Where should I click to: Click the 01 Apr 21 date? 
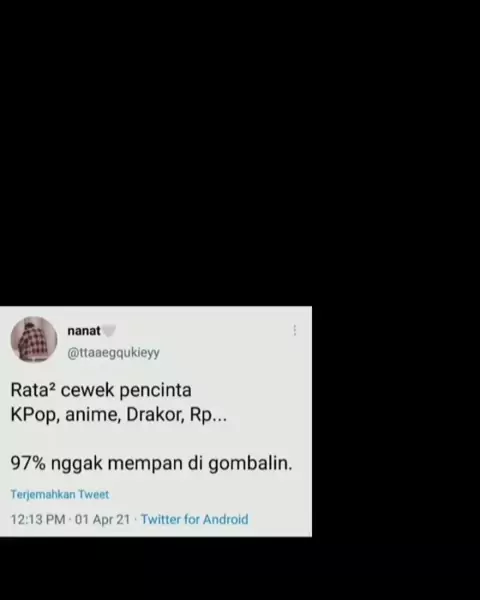(103, 519)
